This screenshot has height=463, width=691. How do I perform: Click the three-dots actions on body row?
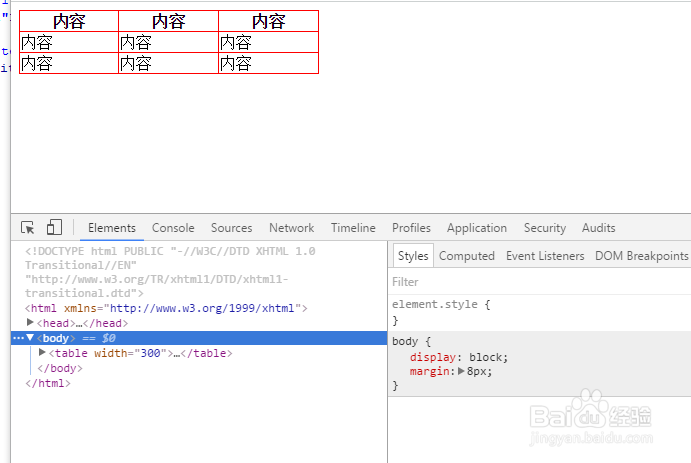pos(18,338)
